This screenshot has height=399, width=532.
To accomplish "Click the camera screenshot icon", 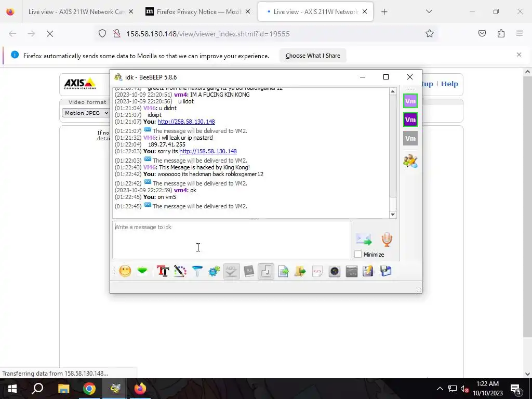I will (x=335, y=271).
